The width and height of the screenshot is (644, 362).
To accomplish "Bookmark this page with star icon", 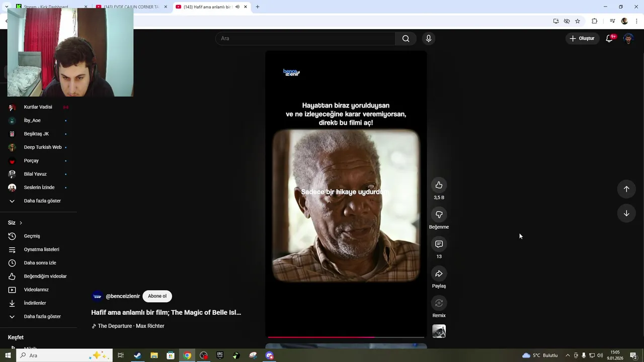I will (578, 21).
